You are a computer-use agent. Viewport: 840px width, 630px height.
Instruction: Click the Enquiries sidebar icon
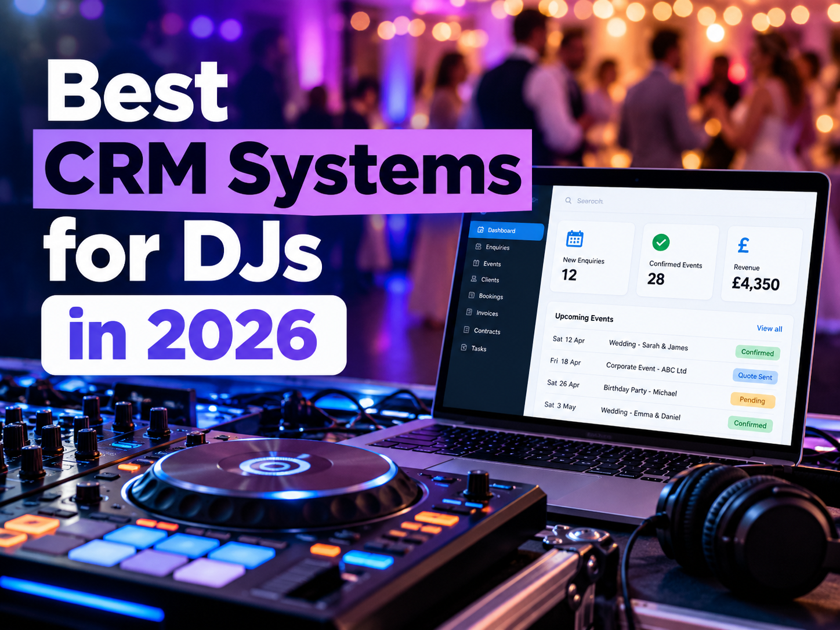[479, 247]
